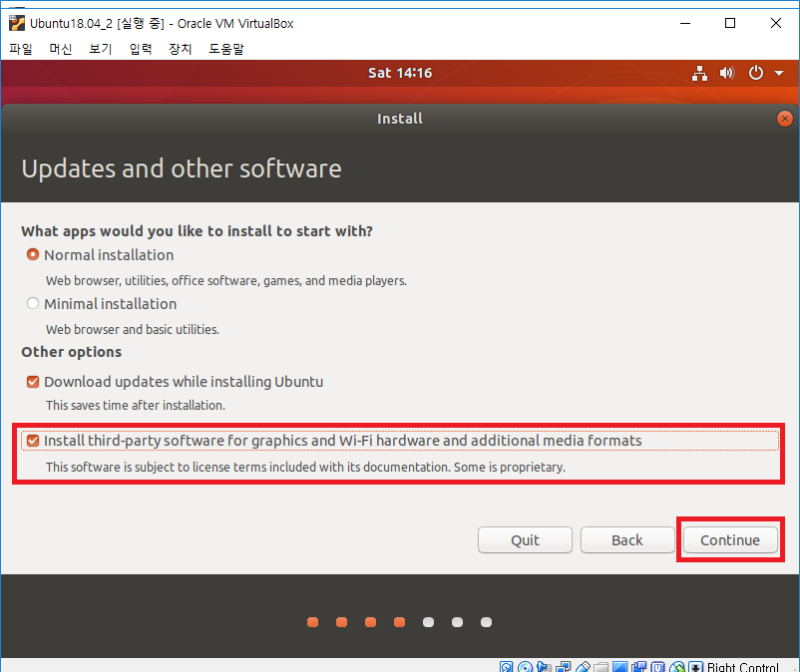Maximize the VirtualBox window
This screenshot has height=672, width=800.
pyautogui.click(x=730, y=24)
